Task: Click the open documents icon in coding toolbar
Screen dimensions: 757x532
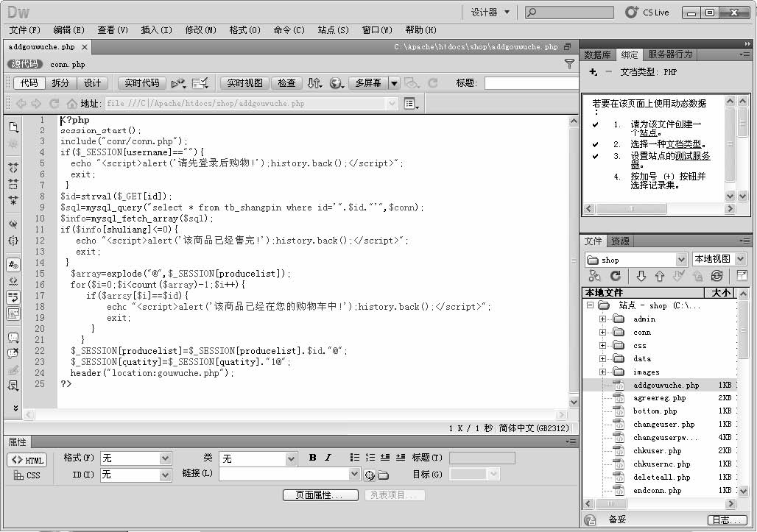Action: (x=13, y=127)
